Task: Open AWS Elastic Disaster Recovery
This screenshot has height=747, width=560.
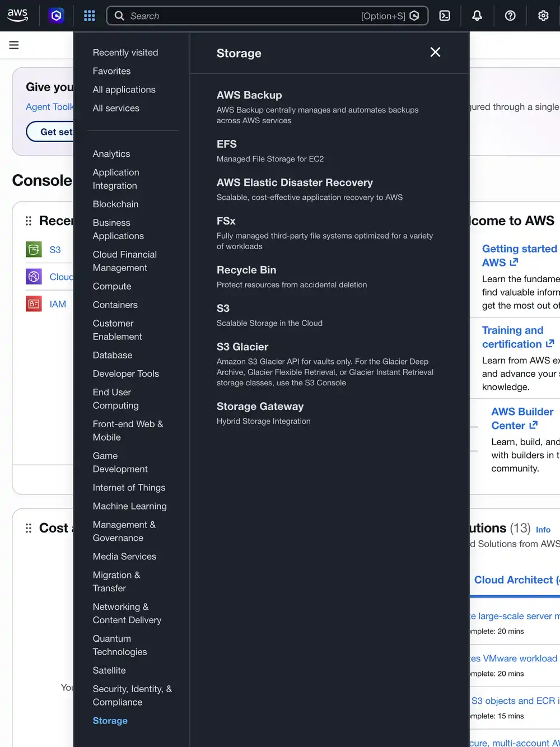Action: pos(295,183)
